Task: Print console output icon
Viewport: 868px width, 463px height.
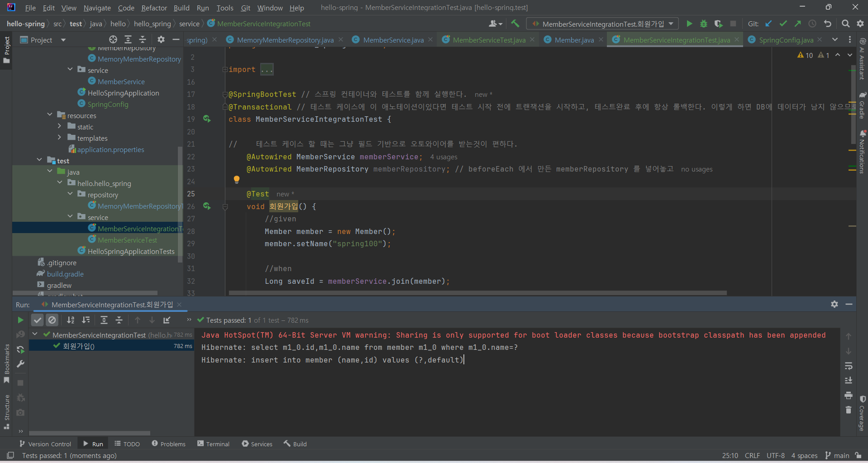Action: point(849,396)
